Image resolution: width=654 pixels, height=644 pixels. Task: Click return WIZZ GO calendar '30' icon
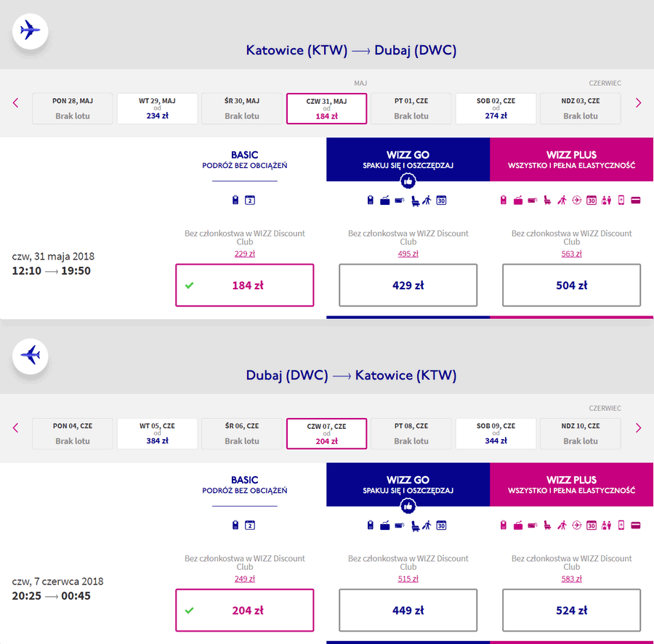tap(441, 526)
